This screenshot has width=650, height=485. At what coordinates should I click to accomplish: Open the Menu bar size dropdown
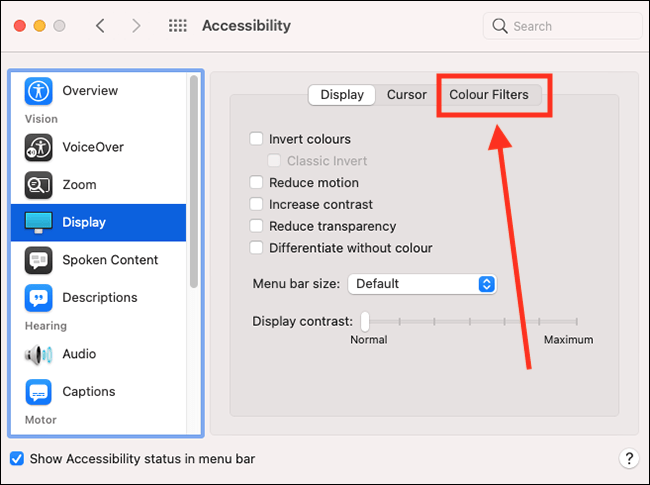422,284
